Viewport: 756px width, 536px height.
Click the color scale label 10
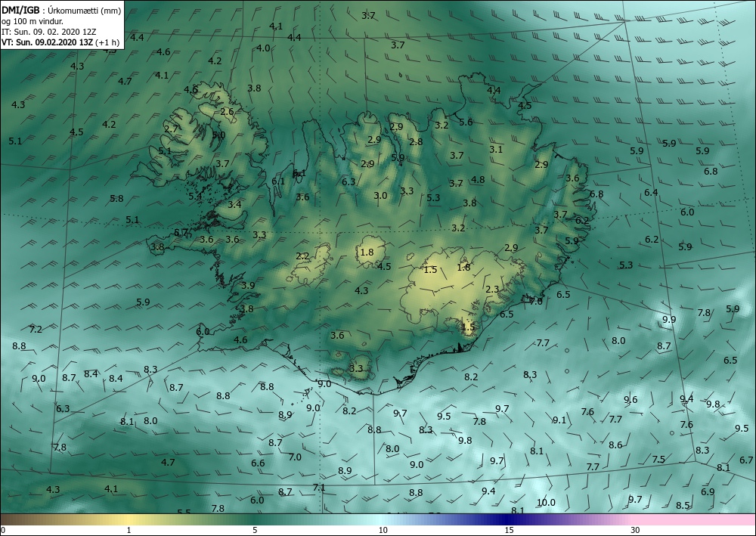pyautogui.click(x=383, y=531)
